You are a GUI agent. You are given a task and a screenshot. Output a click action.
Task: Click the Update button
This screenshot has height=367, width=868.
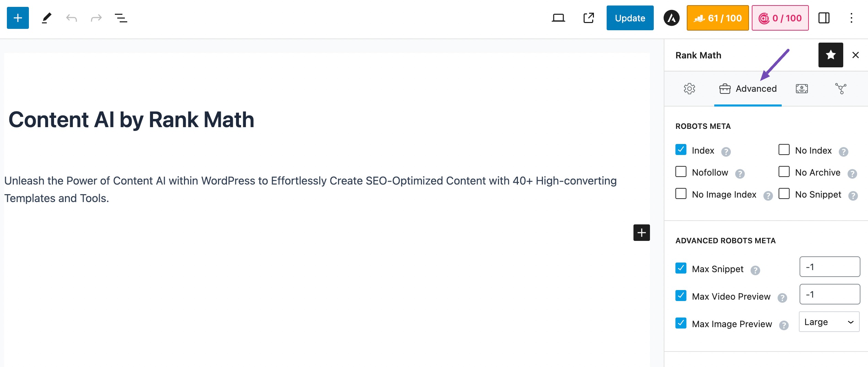(630, 18)
